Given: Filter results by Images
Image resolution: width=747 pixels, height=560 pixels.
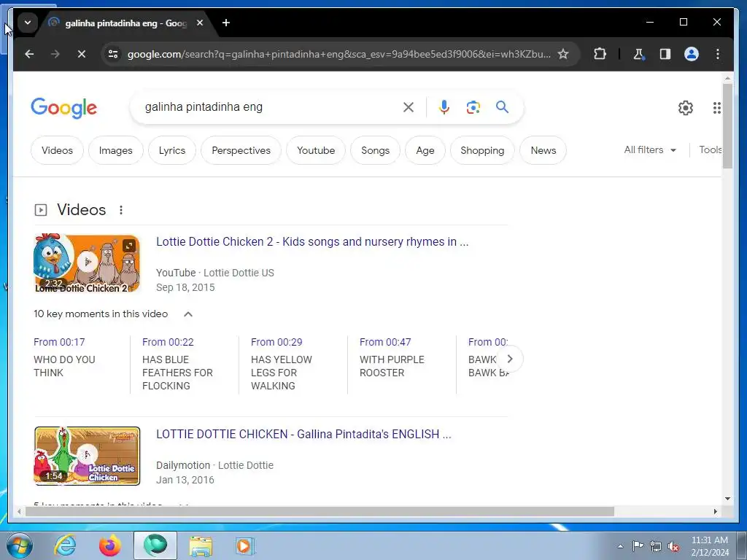Looking at the screenshot, I should click(x=116, y=150).
